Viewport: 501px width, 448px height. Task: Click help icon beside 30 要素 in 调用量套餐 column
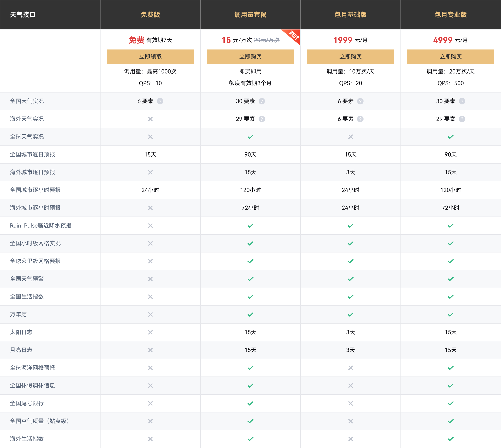pyautogui.click(x=262, y=101)
